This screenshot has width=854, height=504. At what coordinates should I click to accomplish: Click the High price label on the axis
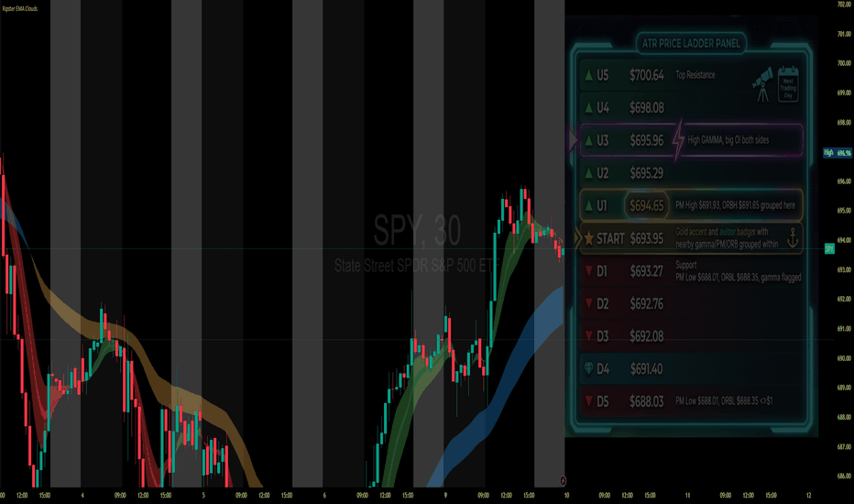click(x=838, y=153)
